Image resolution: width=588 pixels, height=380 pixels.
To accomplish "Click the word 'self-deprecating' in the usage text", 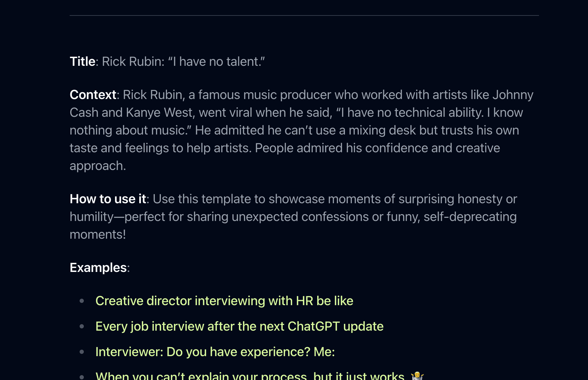I will click(470, 216).
